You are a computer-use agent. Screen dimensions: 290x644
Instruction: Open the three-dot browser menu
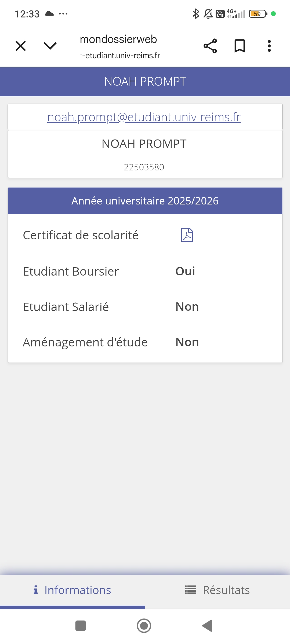pyautogui.click(x=269, y=46)
